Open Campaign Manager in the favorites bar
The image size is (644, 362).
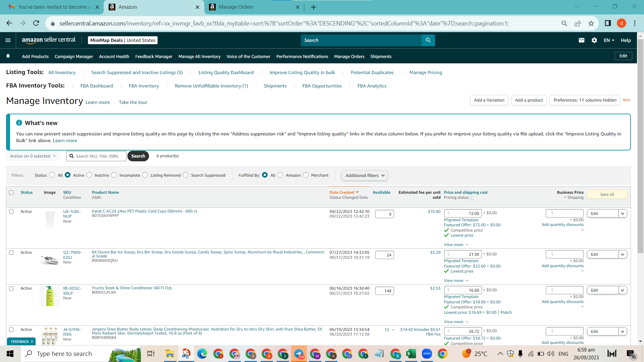[74, 56]
